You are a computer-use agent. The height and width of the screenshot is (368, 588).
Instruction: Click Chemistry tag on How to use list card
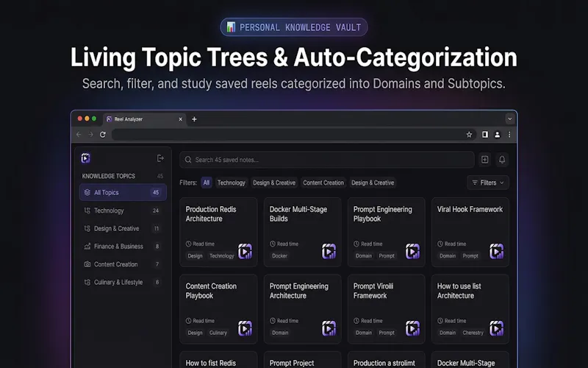[473, 333]
